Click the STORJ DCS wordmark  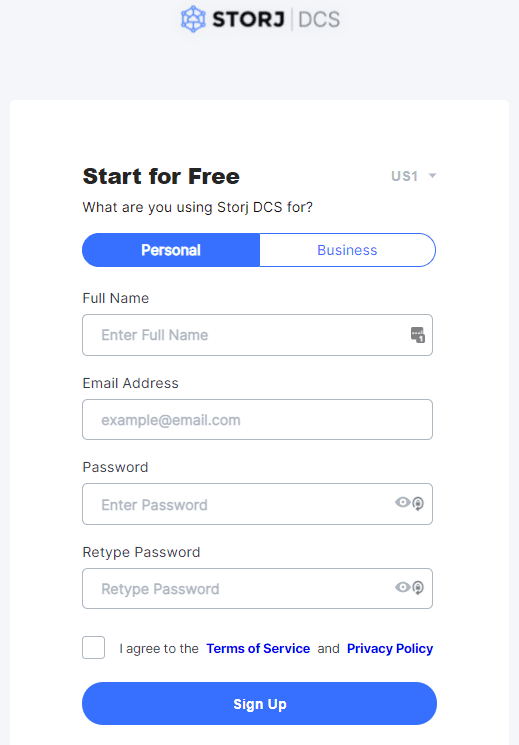(276, 19)
